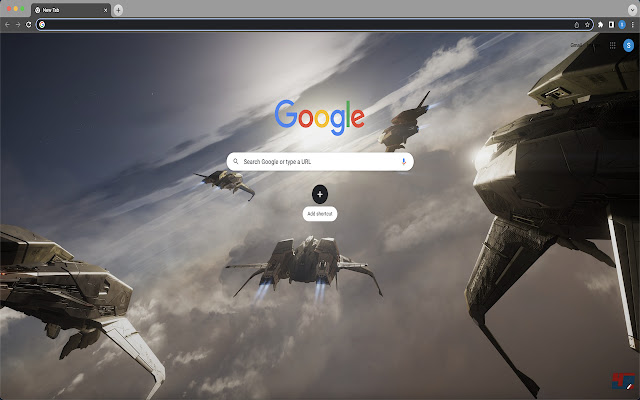640x400 pixels.
Task: Open the Google account S avatar on the page
Action: click(x=629, y=45)
